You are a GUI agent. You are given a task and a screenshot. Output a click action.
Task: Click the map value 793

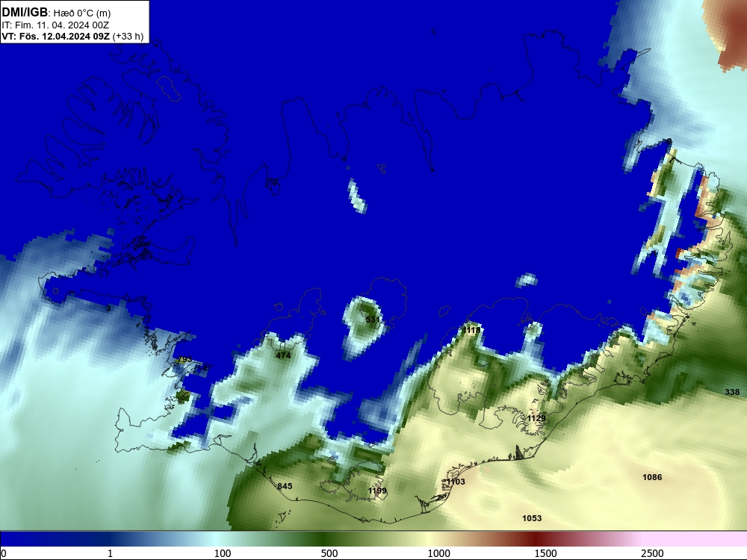point(185,359)
